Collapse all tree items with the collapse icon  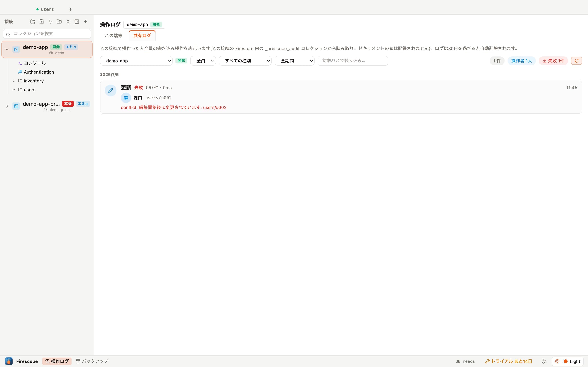coord(68,22)
